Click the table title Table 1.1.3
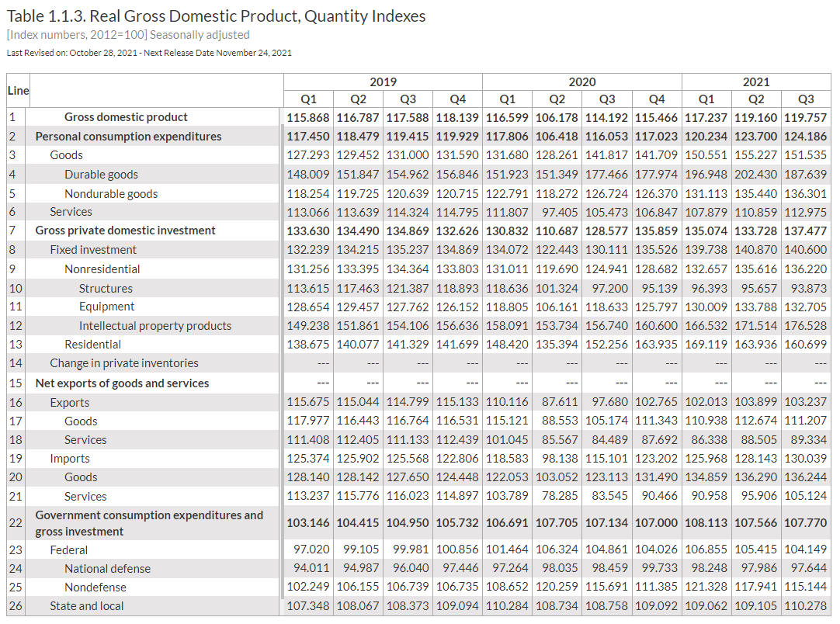Image resolution: width=840 pixels, height=624 pixels. click(x=216, y=16)
